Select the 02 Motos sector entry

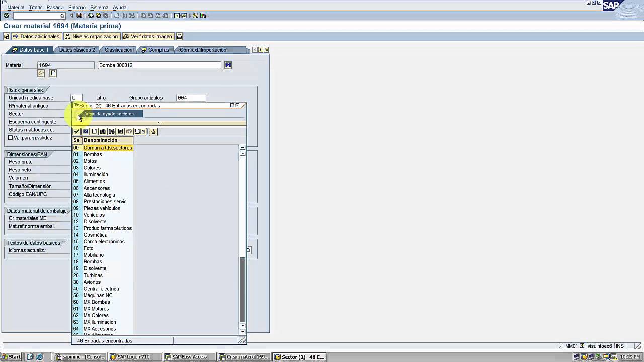coord(103,161)
